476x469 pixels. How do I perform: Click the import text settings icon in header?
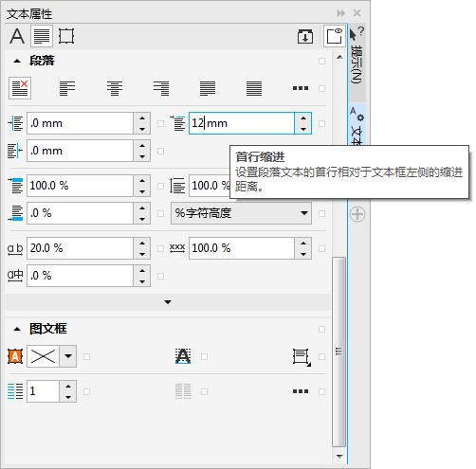(305, 36)
